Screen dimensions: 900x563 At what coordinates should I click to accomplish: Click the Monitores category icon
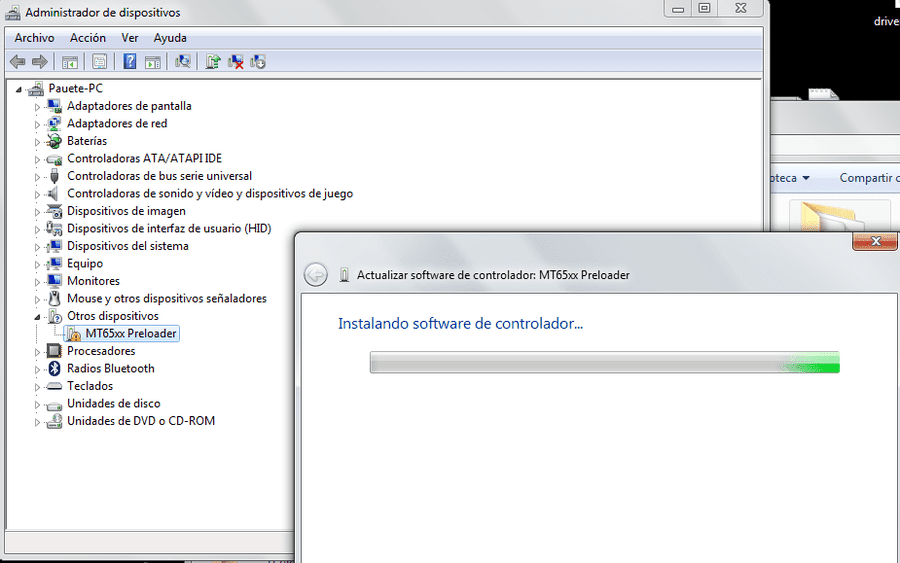point(55,281)
